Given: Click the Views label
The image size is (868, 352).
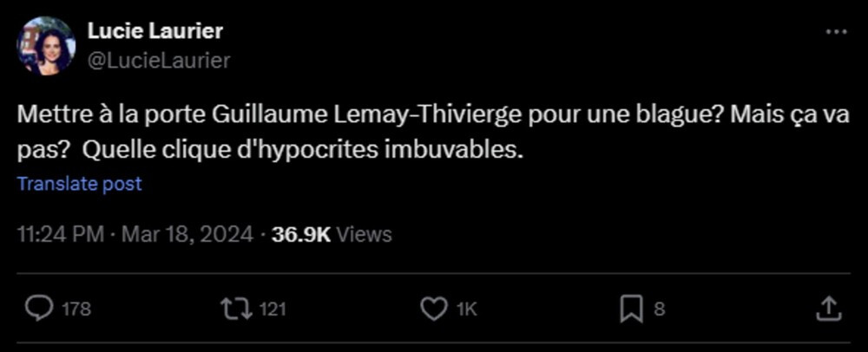Looking at the screenshot, I should point(363,234).
